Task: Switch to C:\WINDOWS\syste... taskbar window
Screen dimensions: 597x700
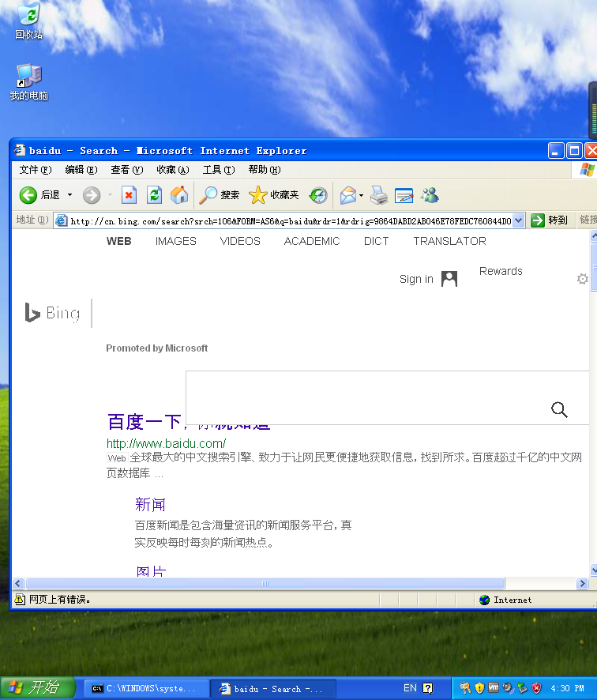Action: (147, 688)
